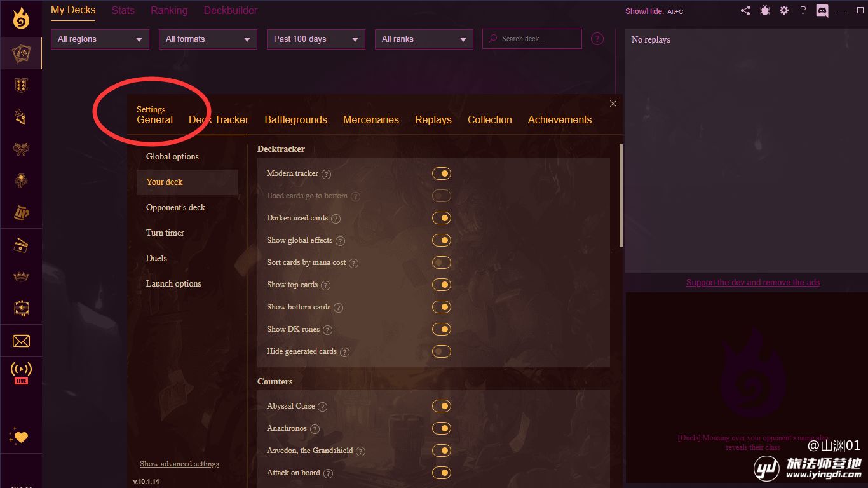The height and width of the screenshot is (488, 868).
Task: Click the settings panel vertical scrollbar
Action: pyautogui.click(x=621, y=196)
